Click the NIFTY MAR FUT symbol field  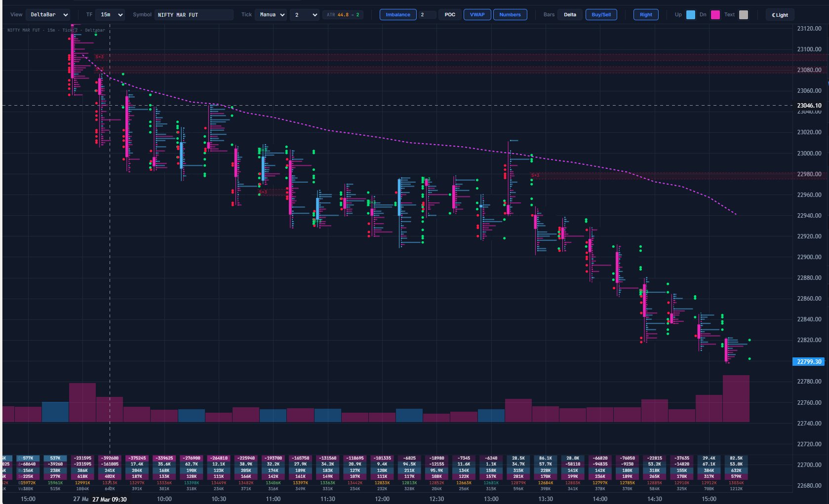tap(194, 15)
